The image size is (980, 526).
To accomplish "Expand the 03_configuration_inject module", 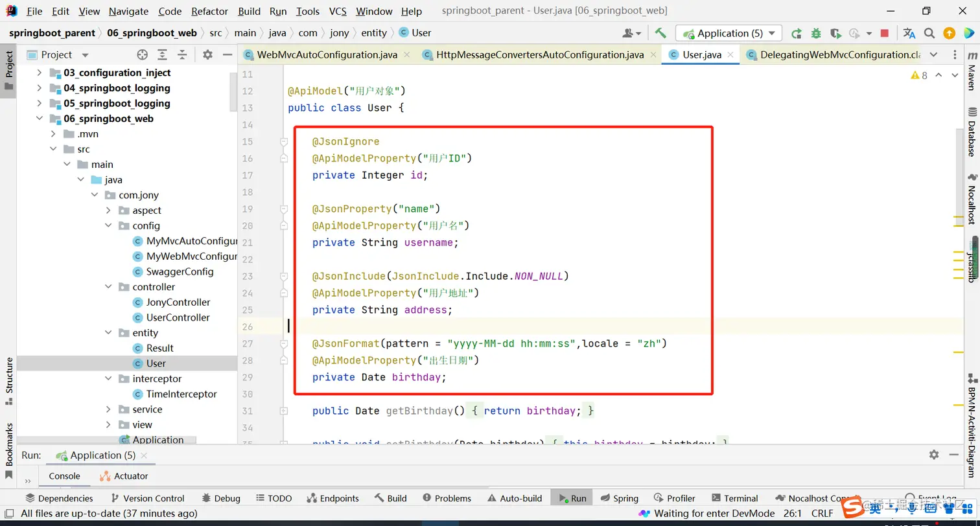I will coord(40,73).
